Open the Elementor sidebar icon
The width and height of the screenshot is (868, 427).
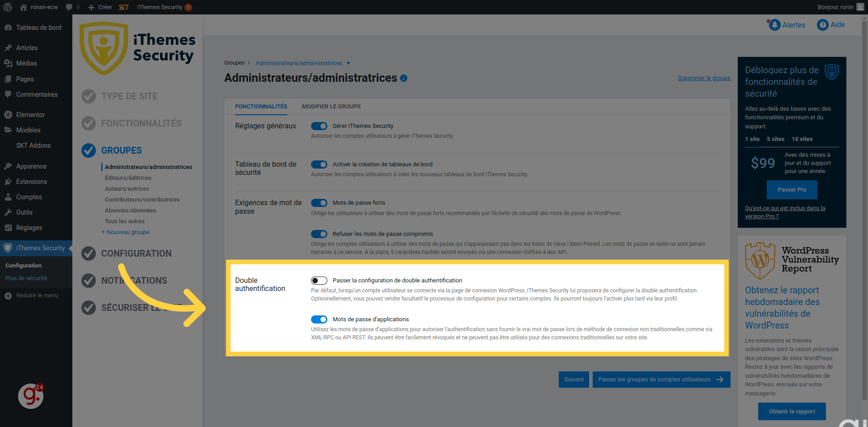tap(8, 115)
